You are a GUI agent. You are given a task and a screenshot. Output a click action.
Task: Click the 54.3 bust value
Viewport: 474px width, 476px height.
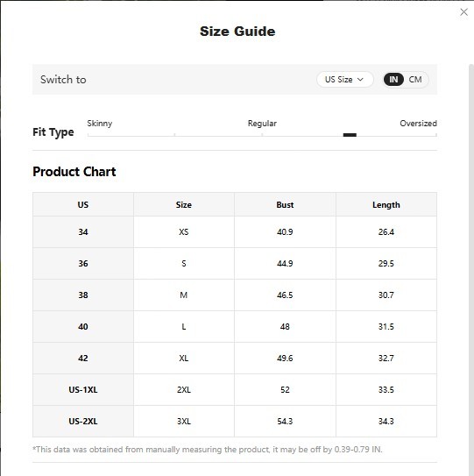coord(285,422)
